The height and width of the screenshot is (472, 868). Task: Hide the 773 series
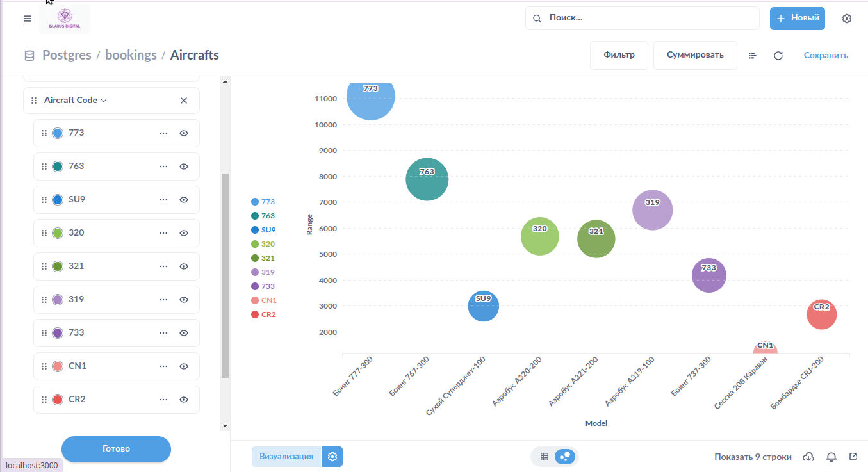184,133
